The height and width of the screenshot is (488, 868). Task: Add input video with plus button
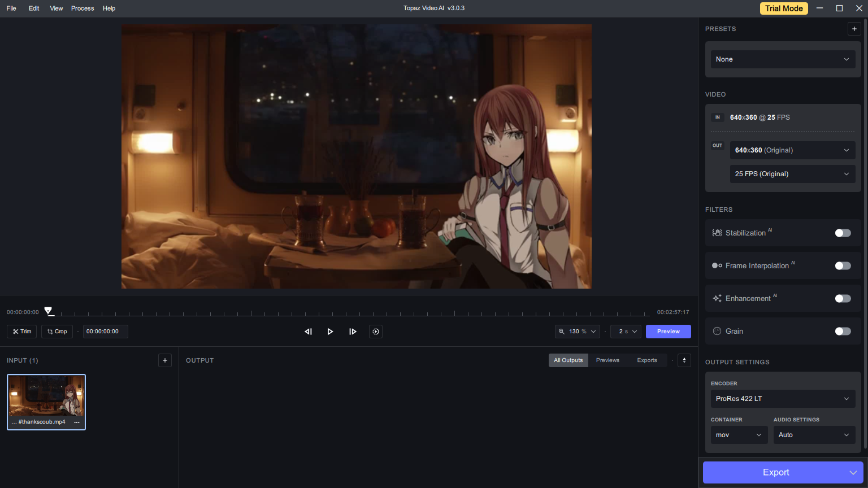pos(165,360)
